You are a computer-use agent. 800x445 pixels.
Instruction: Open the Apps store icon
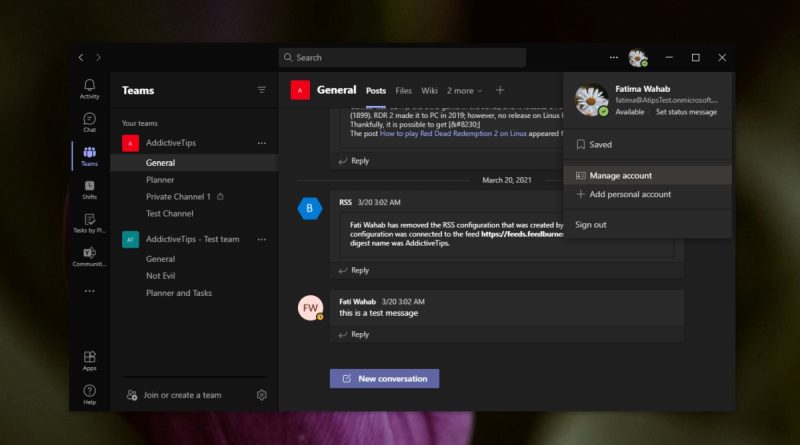tap(89, 360)
